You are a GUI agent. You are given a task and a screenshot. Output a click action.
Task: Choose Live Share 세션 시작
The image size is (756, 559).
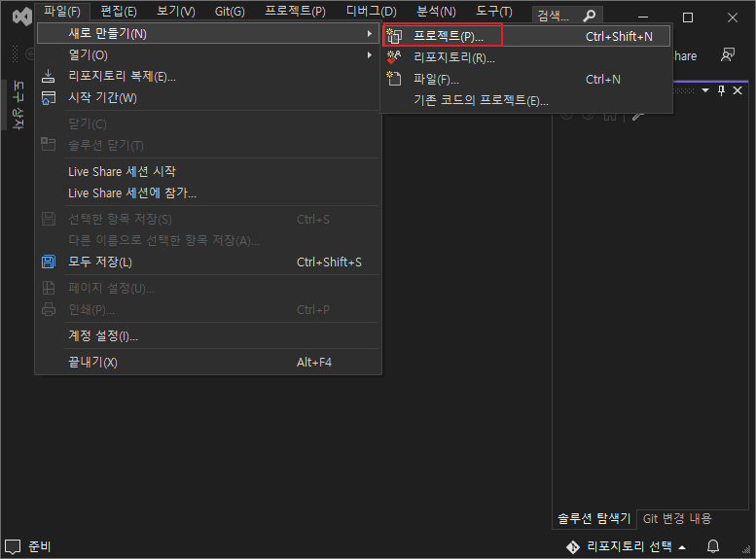click(208, 171)
